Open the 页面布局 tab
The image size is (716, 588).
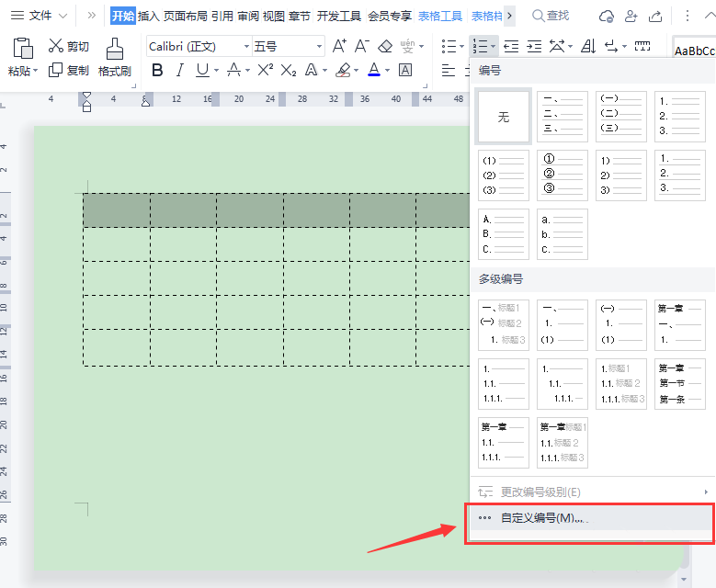click(x=185, y=16)
